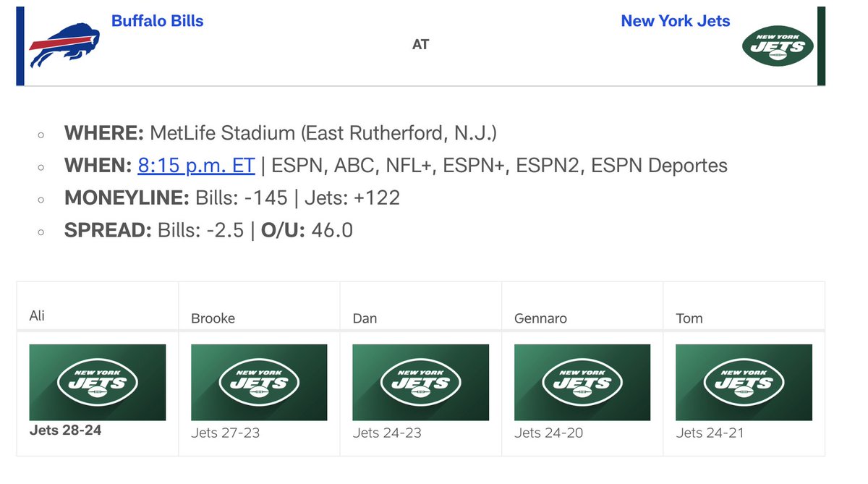
Task: Click the MONEYLINE odds line
Action: (232, 198)
